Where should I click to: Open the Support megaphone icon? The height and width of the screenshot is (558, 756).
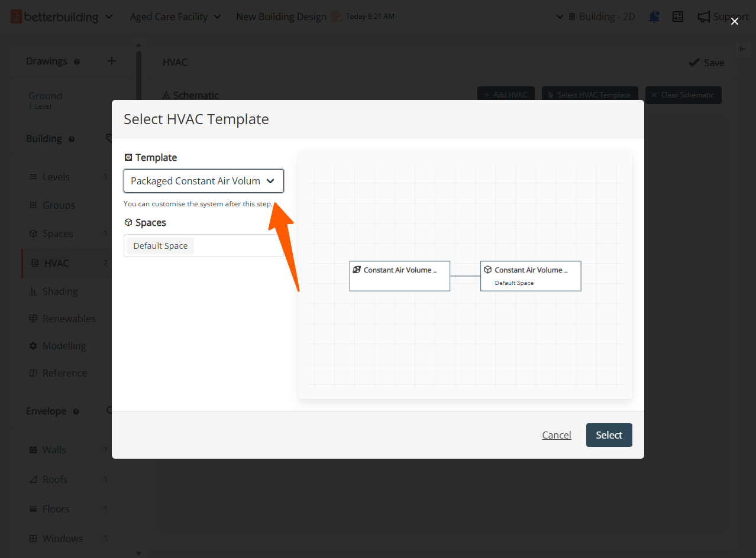pyautogui.click(x=703, y=17)
